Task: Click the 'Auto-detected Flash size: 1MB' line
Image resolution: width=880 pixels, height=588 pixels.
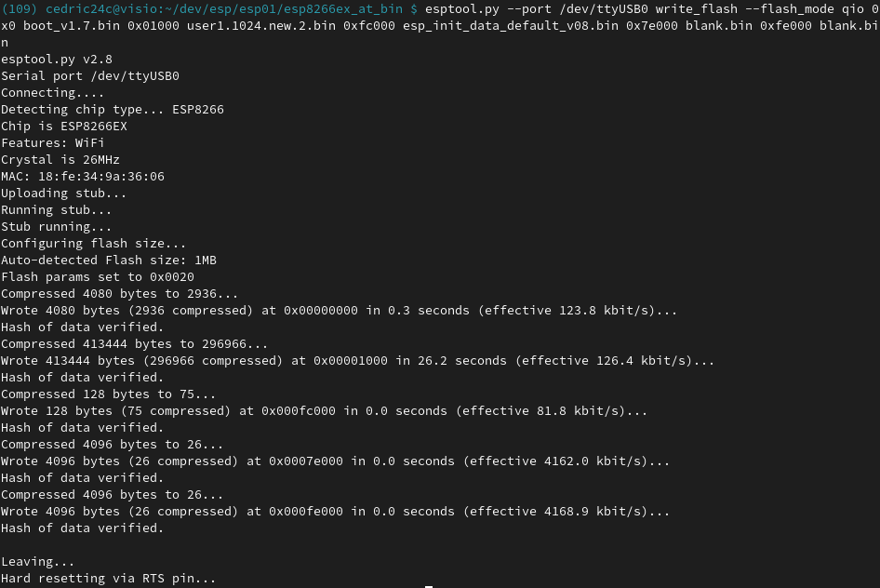Action: (x=109, y=261)
